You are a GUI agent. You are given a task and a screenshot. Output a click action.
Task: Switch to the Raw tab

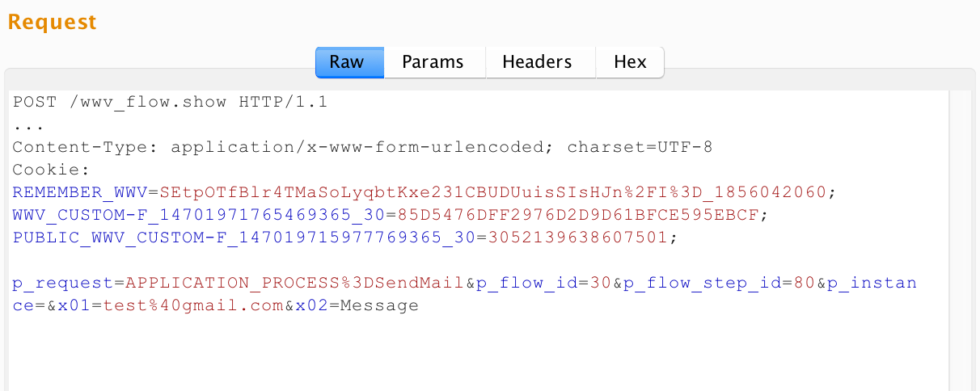click(348, 62)
